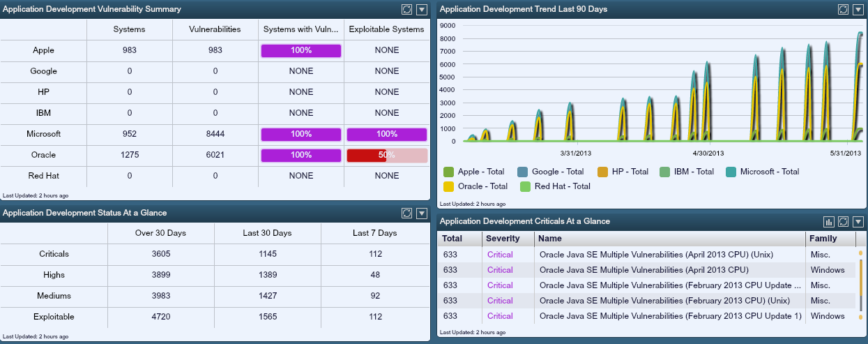Click Red Hat row label
868x344 pixels.
43,176
